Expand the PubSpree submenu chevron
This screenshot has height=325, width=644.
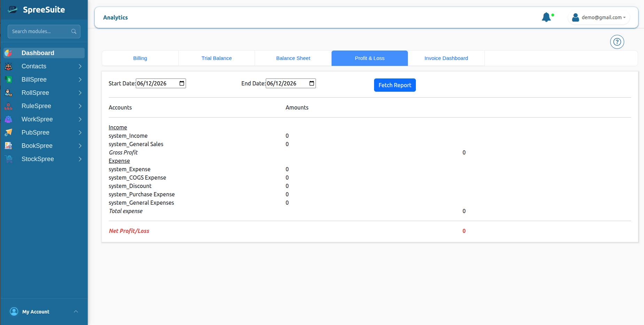click(80, 133)
